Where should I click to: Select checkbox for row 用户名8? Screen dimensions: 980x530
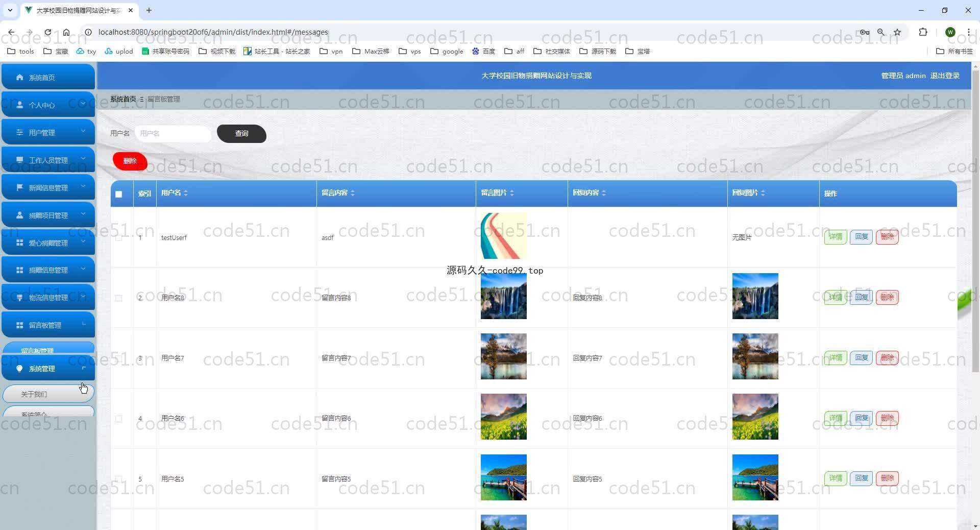119,298
